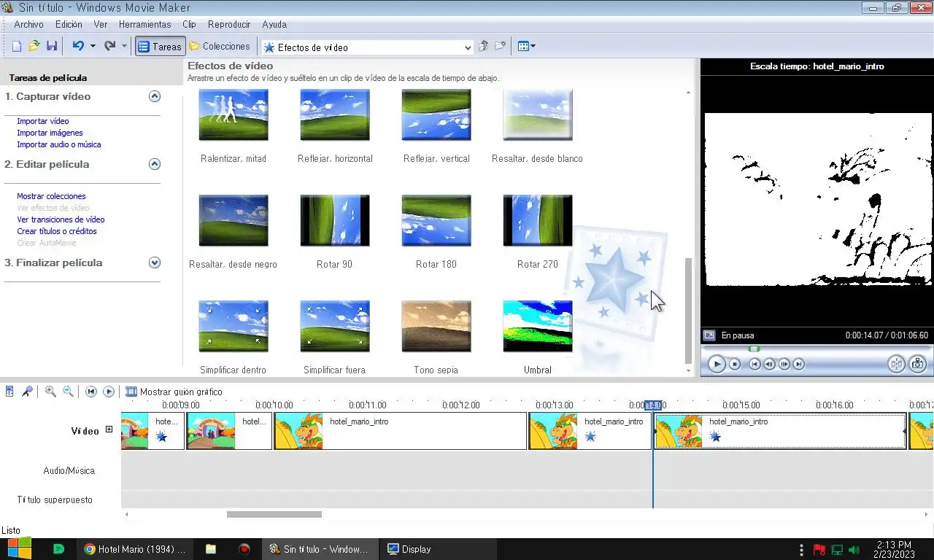The image size is (934, 560).
Task: Click the New Project icon
Action: click(x=16, y=46)
